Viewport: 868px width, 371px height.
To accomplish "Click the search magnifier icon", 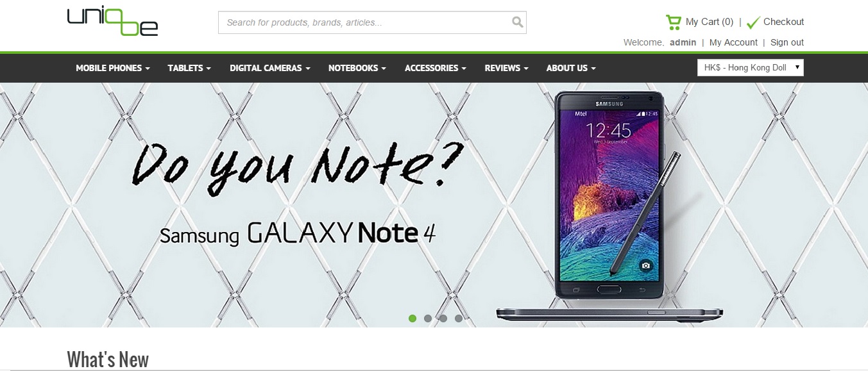I will (x=518, y=22).
